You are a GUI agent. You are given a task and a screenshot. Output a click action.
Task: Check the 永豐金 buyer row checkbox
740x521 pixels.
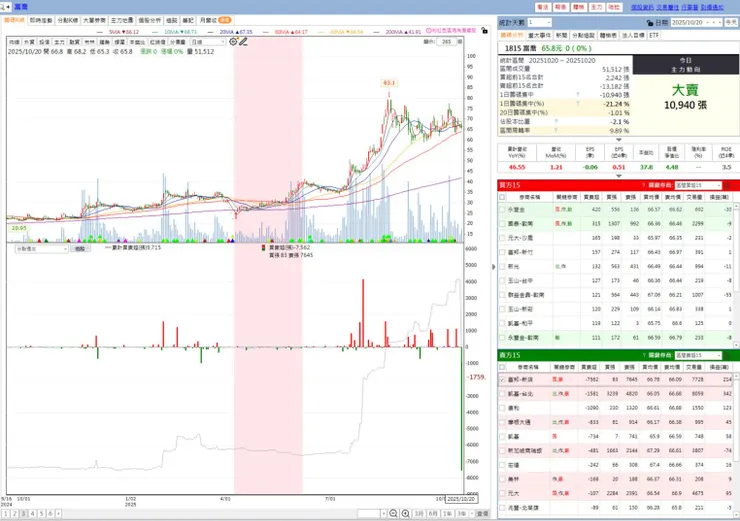coord(502,209)
